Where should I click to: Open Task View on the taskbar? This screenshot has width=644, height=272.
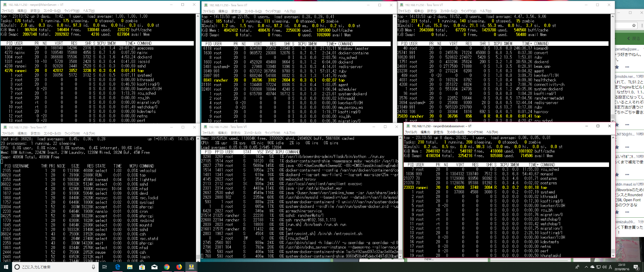coord(105,267)
